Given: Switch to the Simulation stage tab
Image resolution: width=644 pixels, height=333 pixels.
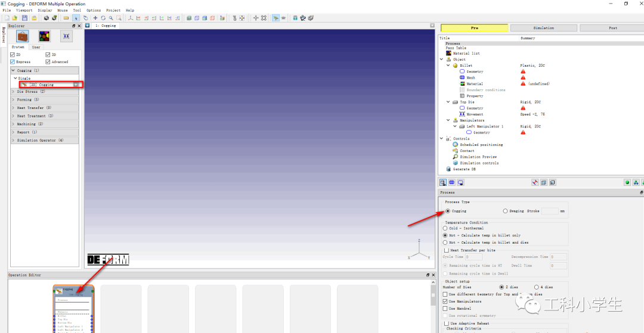Looking at the screenshot, I should pyautogui.click(x=543, y=28).
